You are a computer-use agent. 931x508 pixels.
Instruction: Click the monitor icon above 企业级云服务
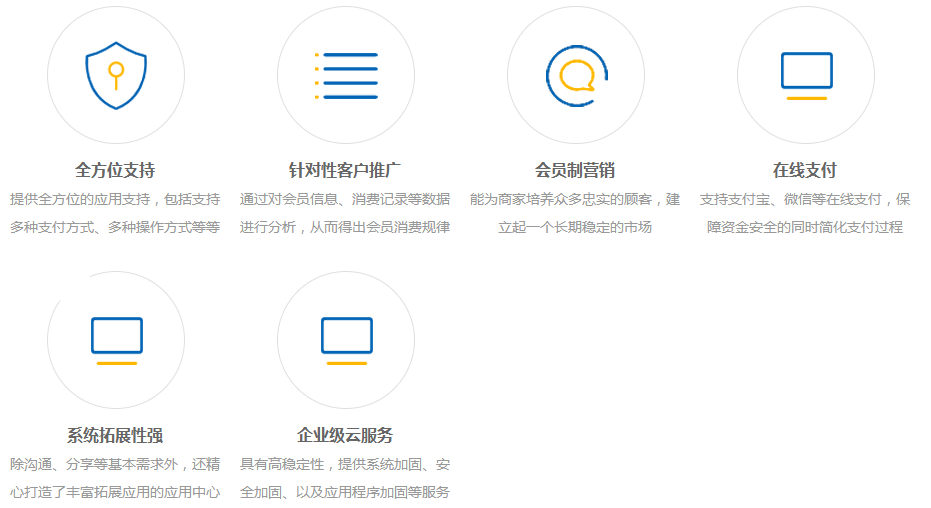point(346,340)
